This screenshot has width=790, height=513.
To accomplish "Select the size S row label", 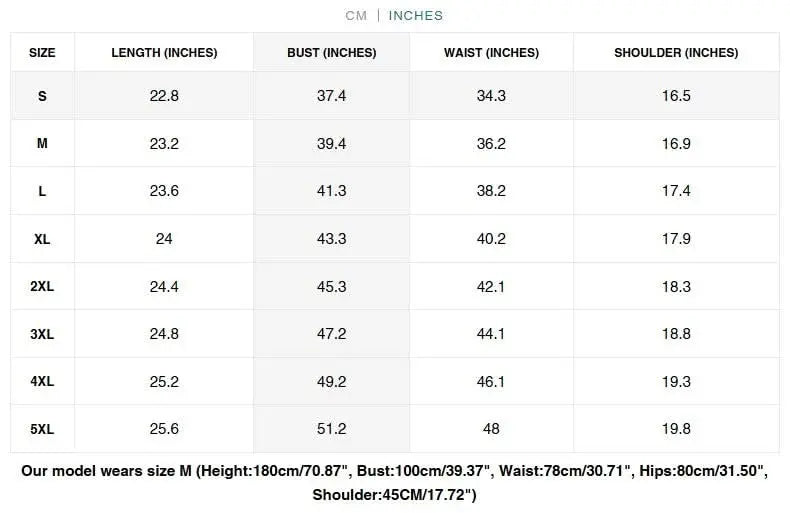I will tap(42, 96).
